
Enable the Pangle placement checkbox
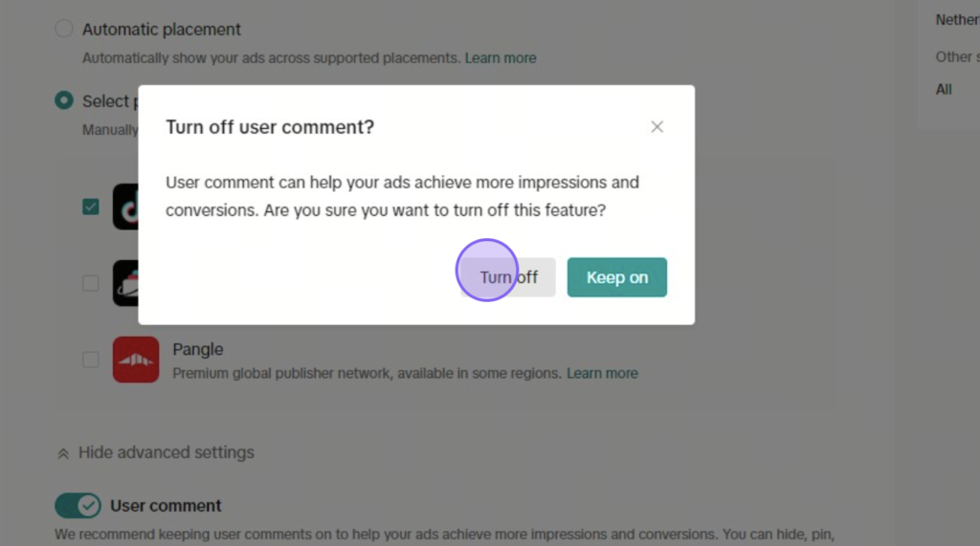91,360
